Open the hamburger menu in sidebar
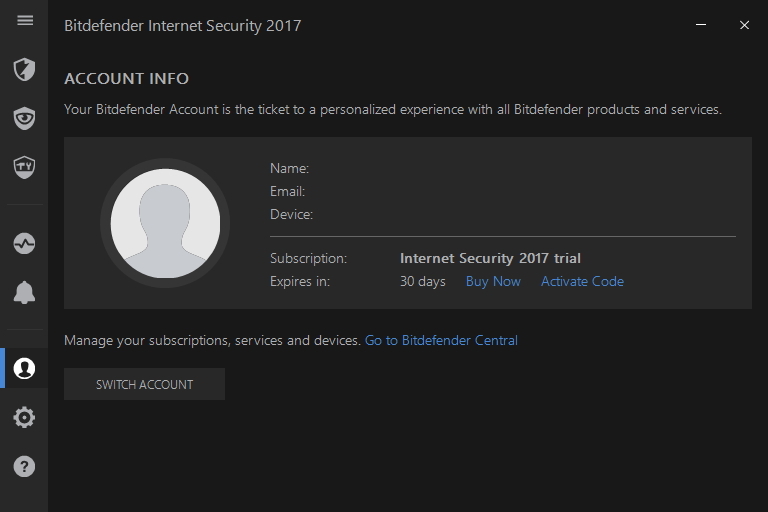This screenshot has width=768, height=512. tap(24, 21)
